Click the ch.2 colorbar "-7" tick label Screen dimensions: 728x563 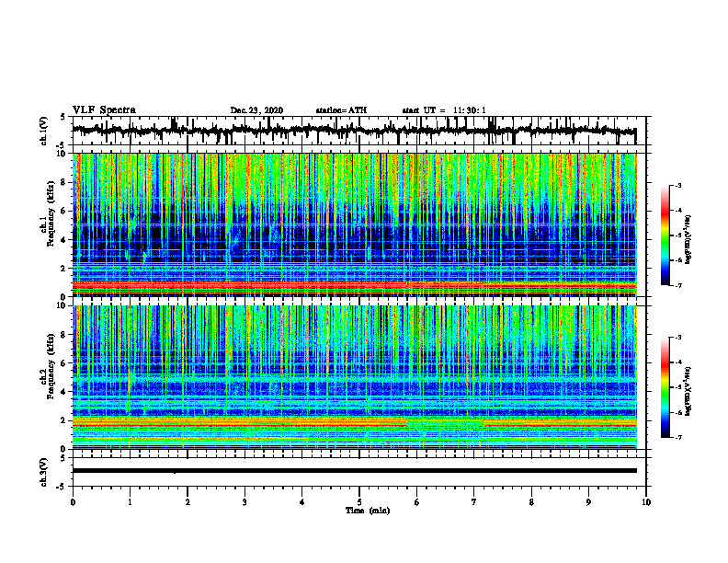pos(677,437)
